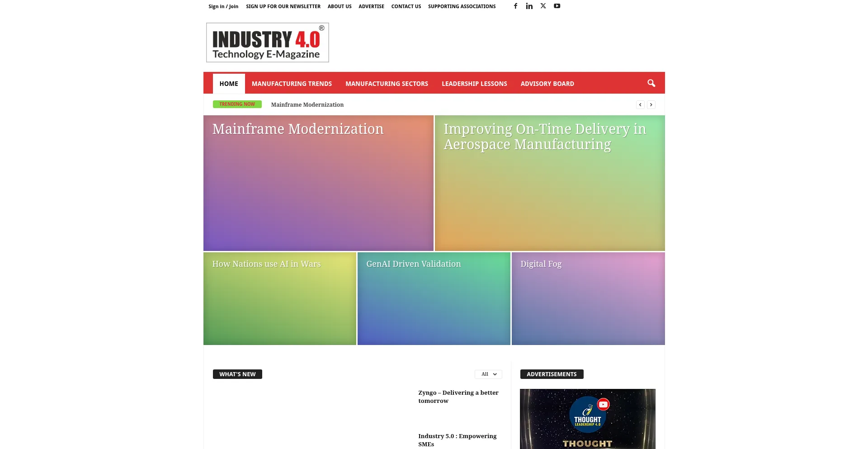Click the YouTube badge on Thought Leadership ad
The width and height of the screenshot is (868, 449).
[x=603, y=404]
